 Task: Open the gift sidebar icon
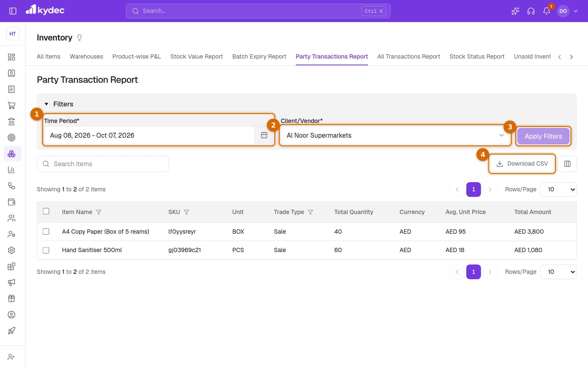point(11,298)
